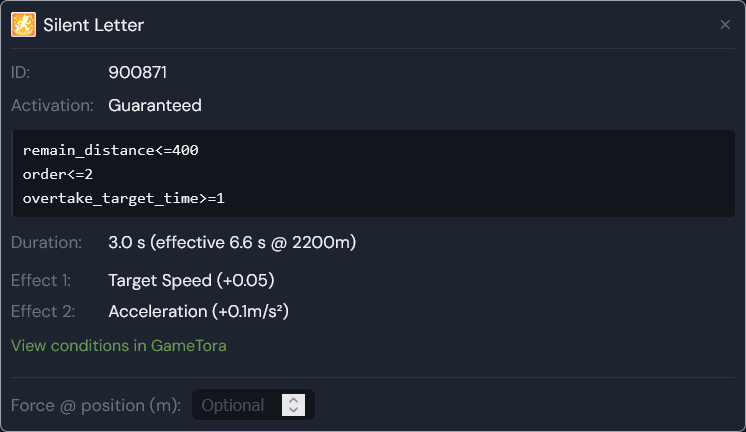Select the order<=2 condition line
Viewport: 746px width, 432px height.
click(58, 174)
